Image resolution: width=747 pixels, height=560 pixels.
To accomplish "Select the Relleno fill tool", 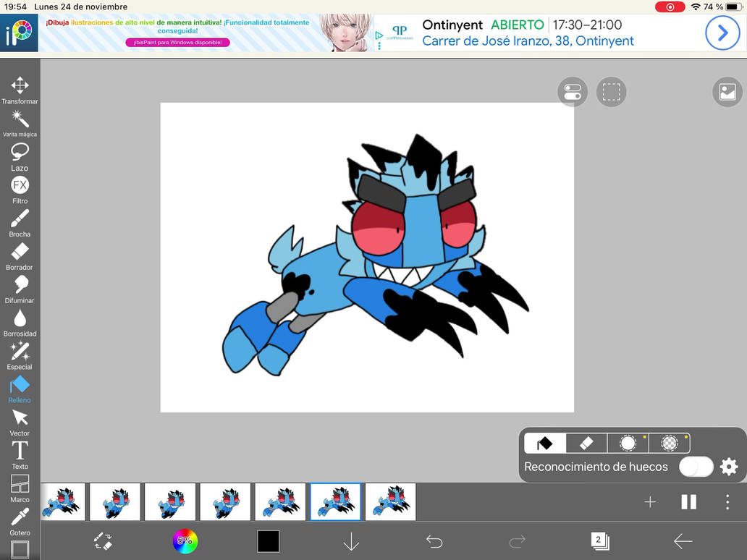I will [x=20, y=389].
